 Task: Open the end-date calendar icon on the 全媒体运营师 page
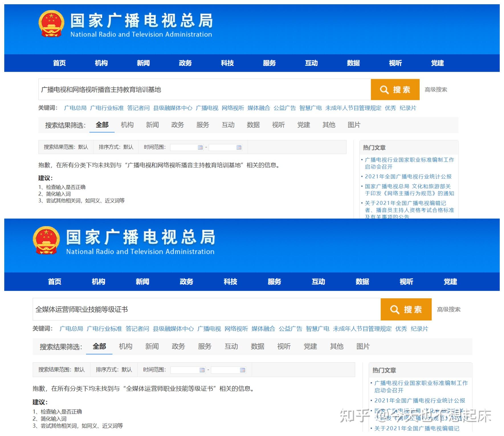point(242,370)
